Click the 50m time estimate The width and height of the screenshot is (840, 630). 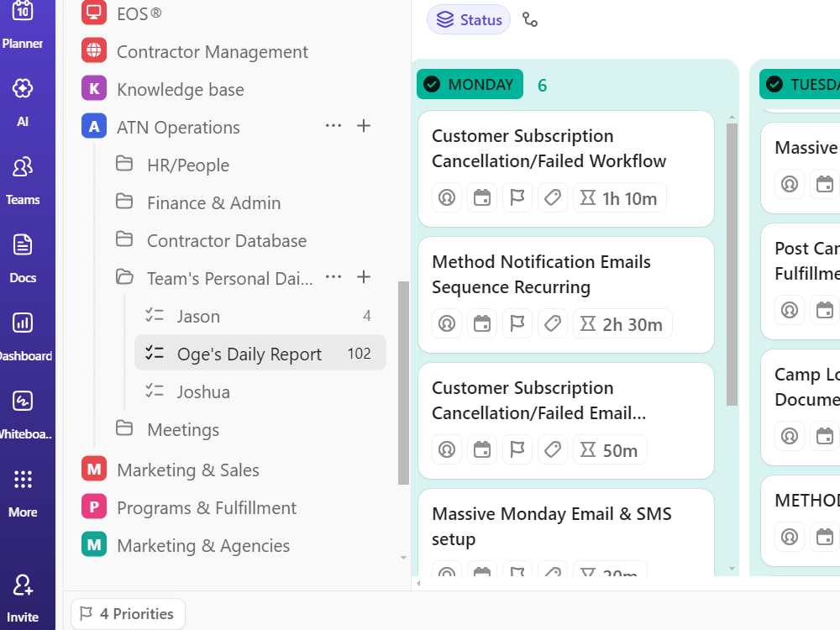point(610,449)
